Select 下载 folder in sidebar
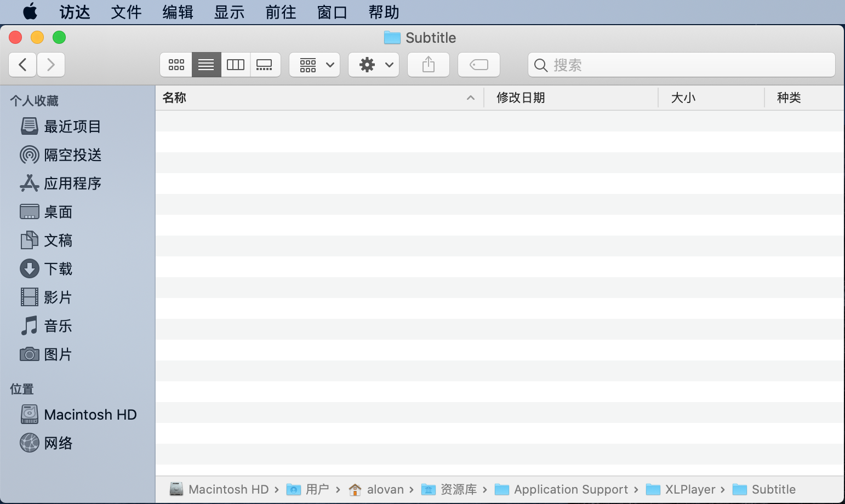This screenshot has height=504, width=845. [x=58, y=269]
